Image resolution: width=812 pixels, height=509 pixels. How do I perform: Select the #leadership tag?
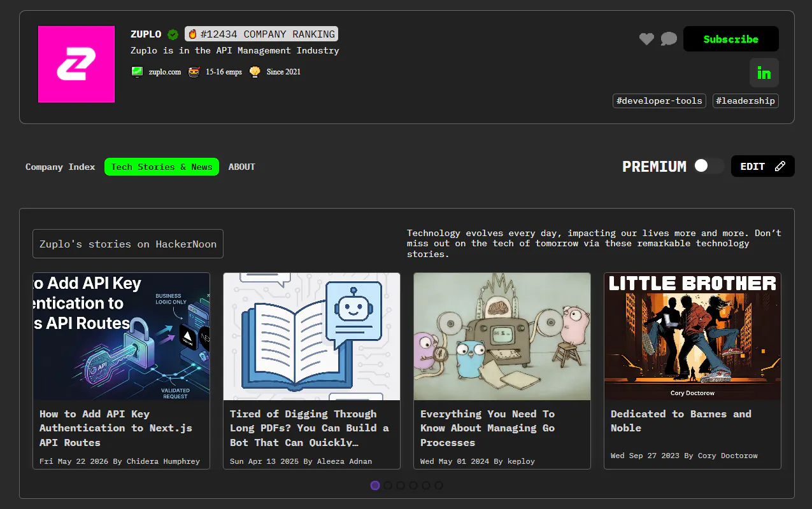click(746, 101)
